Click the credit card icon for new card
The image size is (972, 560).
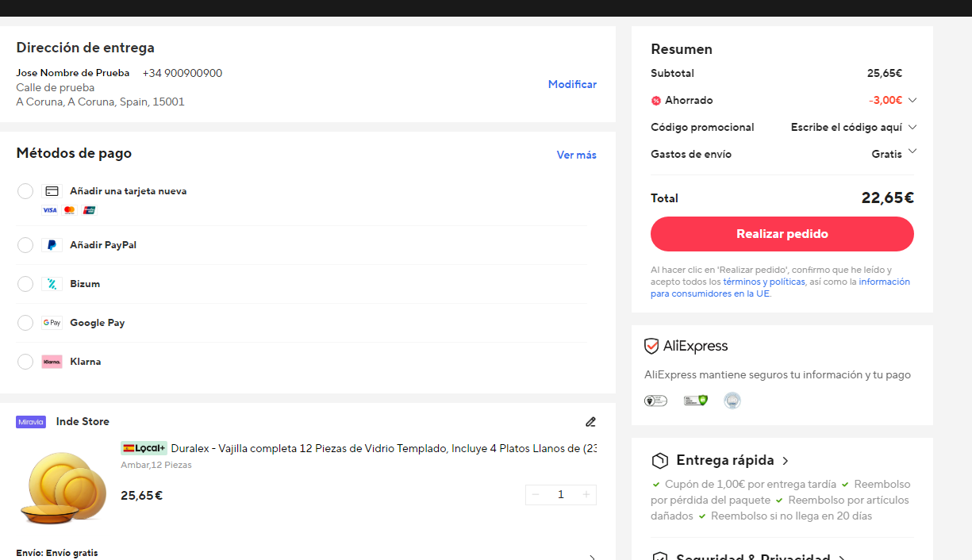click(x=52, y=191)
